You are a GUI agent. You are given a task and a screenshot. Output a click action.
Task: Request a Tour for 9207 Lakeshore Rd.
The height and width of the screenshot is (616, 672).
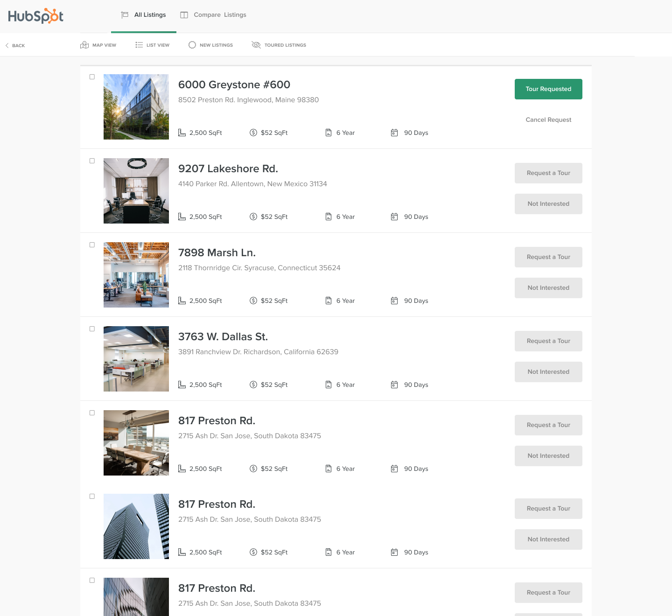point(548,173)
